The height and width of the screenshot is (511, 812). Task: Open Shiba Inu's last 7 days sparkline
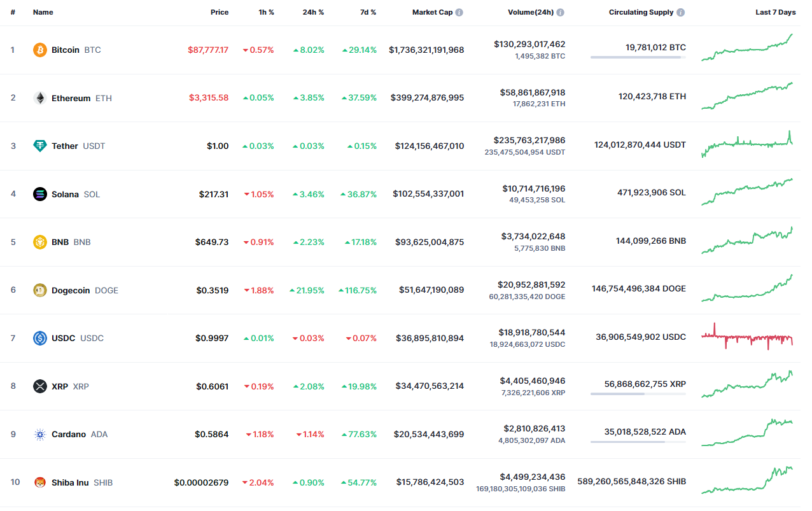tap(747, 480)
